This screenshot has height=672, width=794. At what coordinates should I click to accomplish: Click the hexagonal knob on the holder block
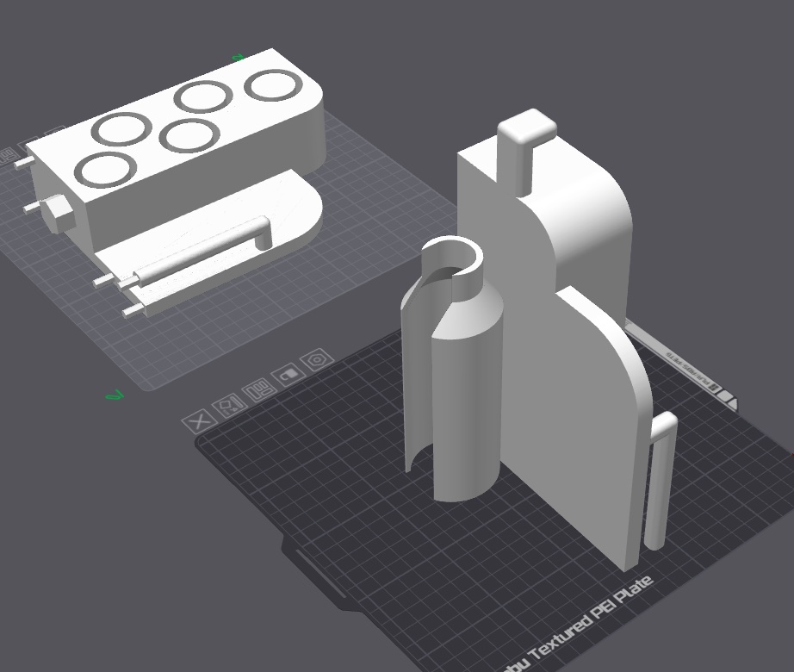(x=57, y=214)
